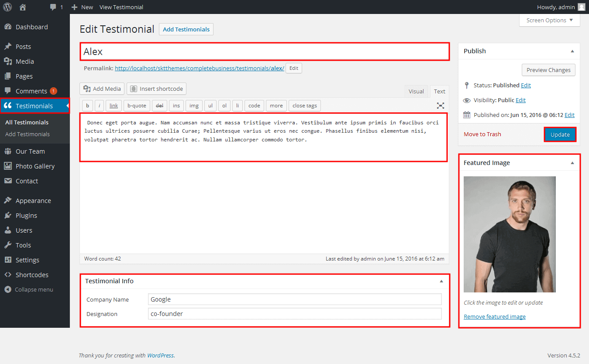589x364 pixels.
Task: Click the italic i quicktag button
Action: pos(100,106)
